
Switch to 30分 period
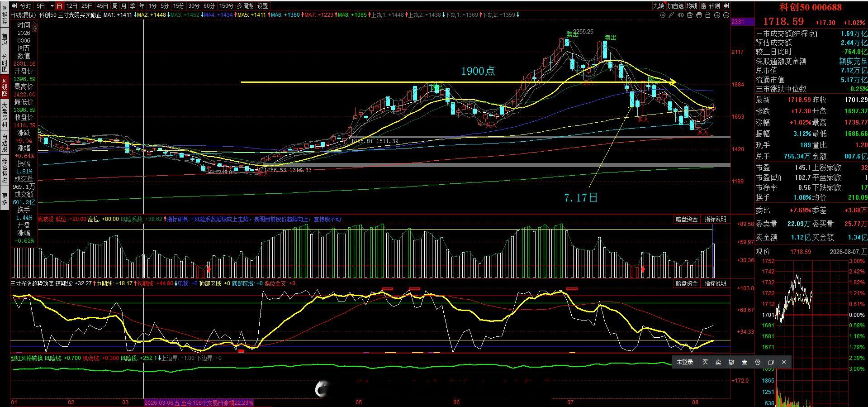point(194,6)
